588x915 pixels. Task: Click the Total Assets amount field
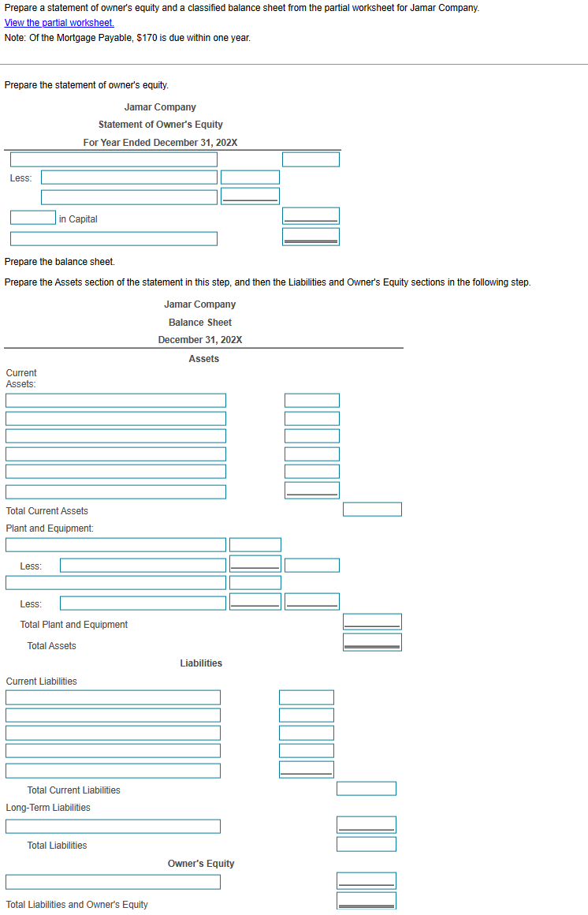point(371,642)
